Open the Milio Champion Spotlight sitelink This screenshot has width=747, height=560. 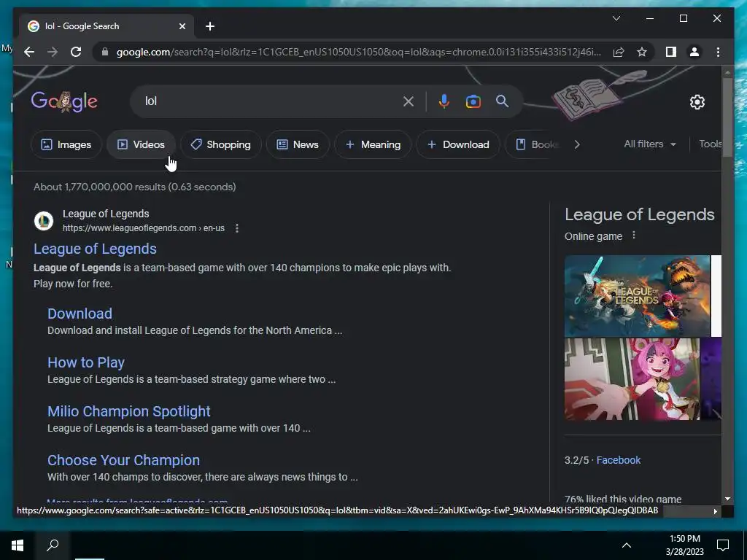coord(128,411)
